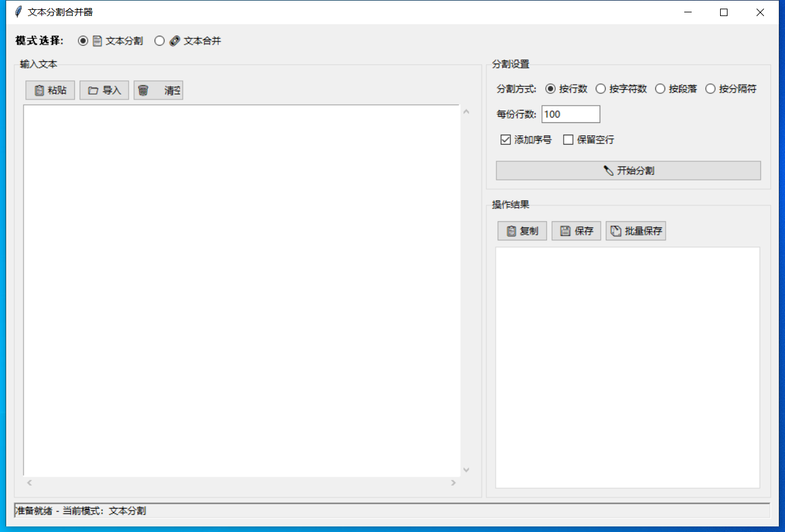Click the input text scrollbar up arrow
The width and height of the screenshot is (785, 532).
[x=466, y=112]
